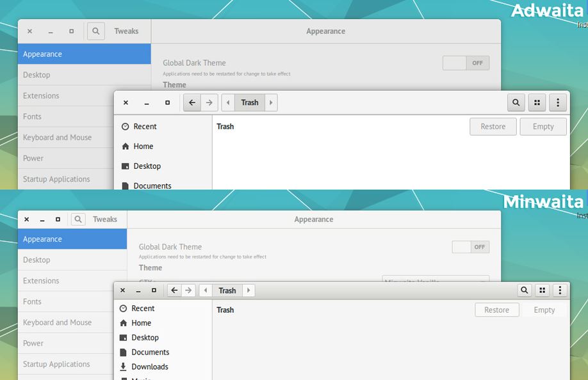
Task: Open the GTK+ theme dropdown in Minwaita Tweaks
Action: tap(436, 280)
